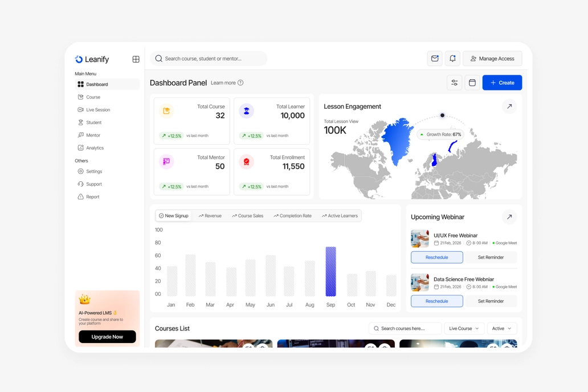Open the filter settings sliders icon
This screenshot has height=392, width=588.
[x=455, y=83]
